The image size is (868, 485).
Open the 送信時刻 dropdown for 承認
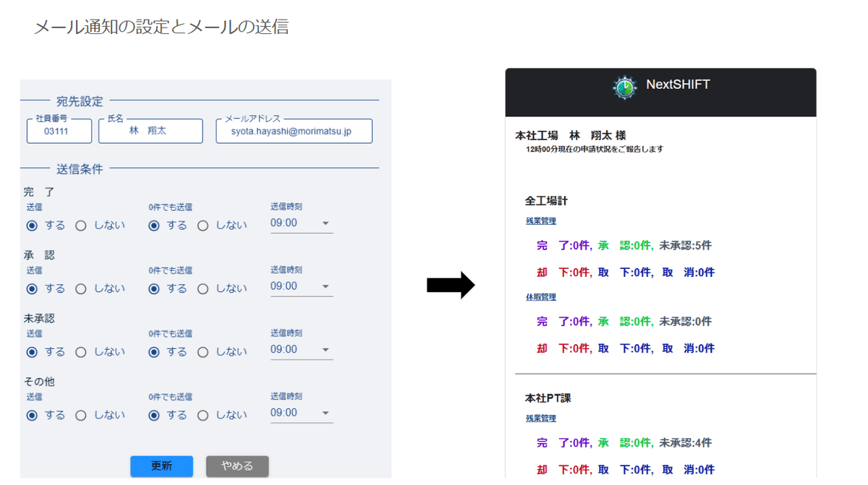click(327, 286)
